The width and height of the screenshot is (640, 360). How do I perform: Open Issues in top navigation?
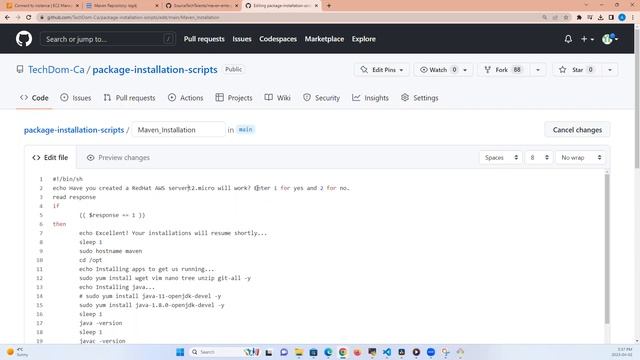242,39
